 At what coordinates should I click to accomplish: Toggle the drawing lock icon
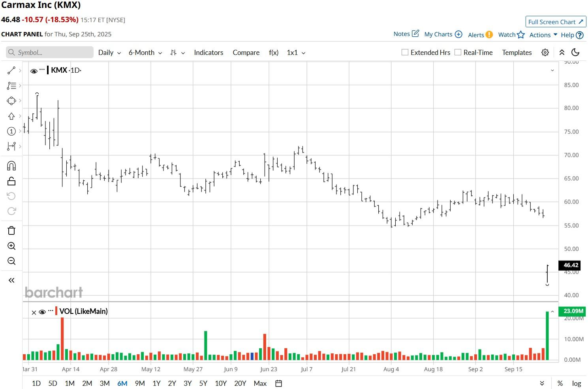pos(11,181)
